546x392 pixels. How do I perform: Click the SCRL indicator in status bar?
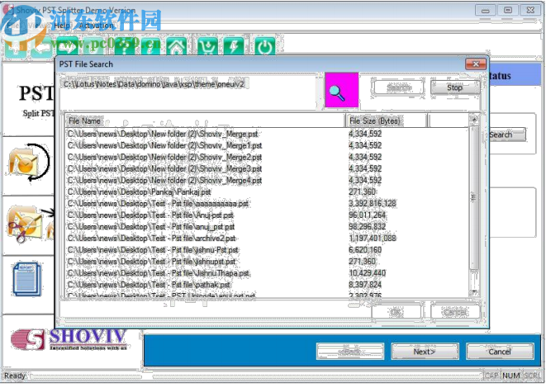click(532, 375)
